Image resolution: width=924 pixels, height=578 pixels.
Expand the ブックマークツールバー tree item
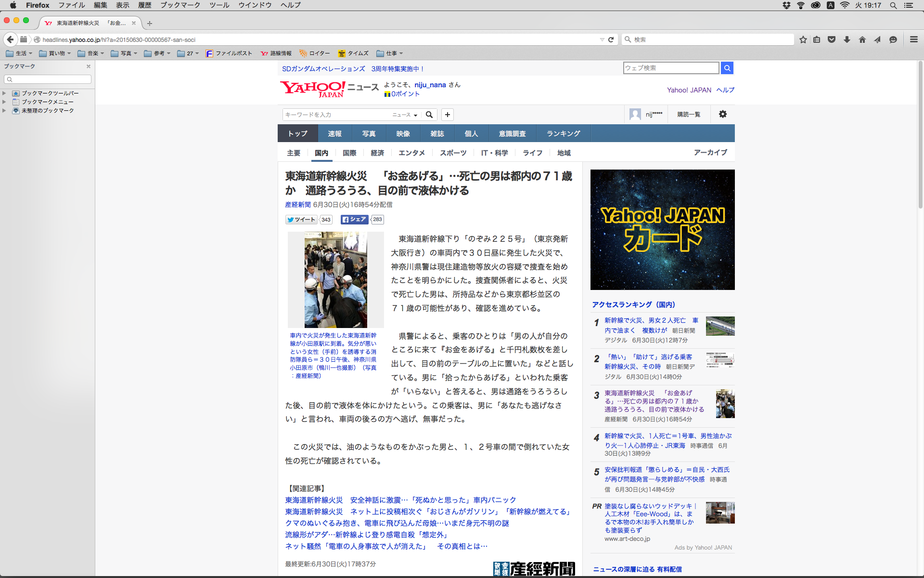(x=4, y=93)
